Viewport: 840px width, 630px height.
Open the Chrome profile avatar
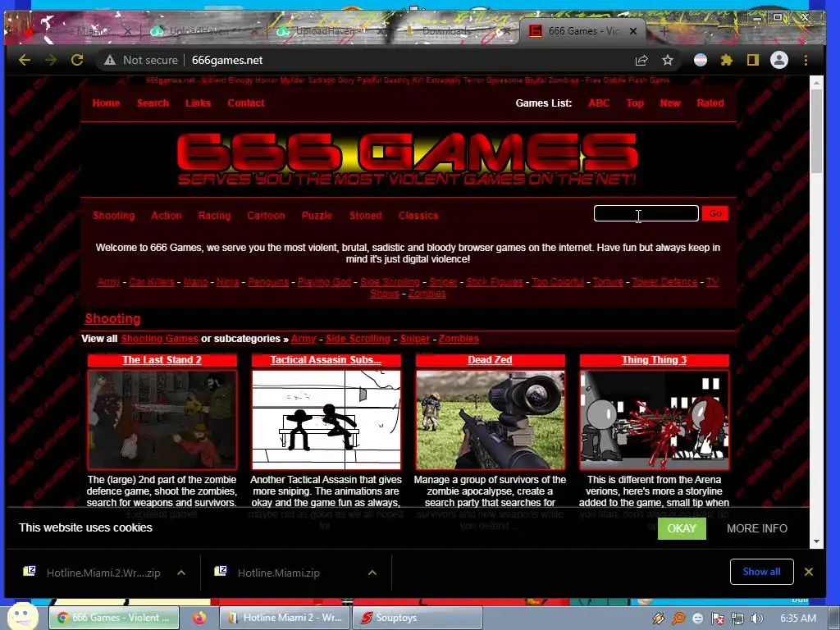point(779,60)
